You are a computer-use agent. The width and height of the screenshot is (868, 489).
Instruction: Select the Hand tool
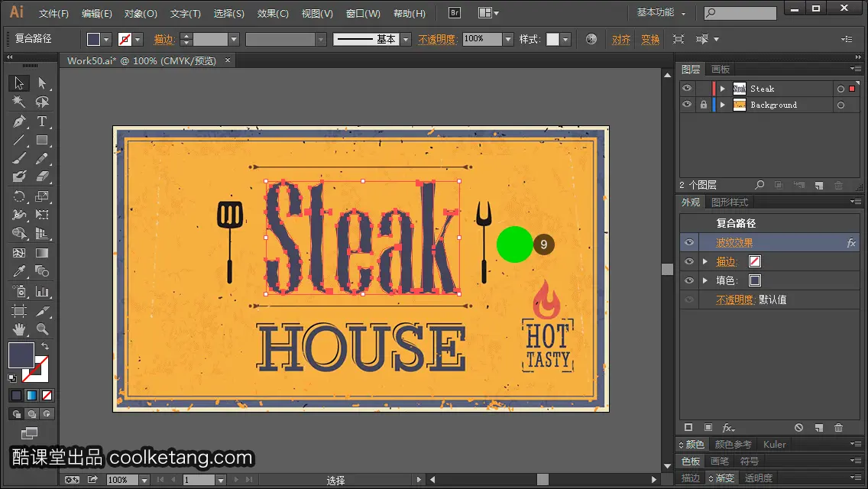coord(19,329)
